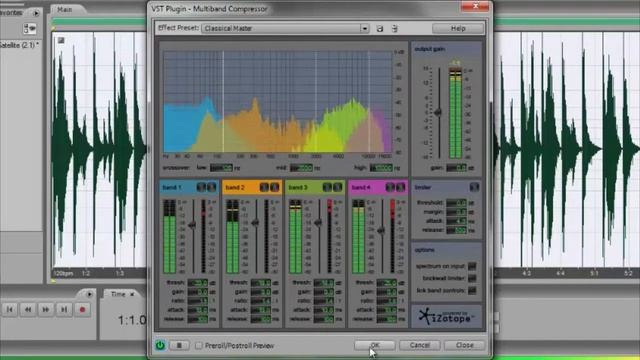The image size is (640, 360).
Task: Solo band 4 using its first button
Action: pos(390,187)
